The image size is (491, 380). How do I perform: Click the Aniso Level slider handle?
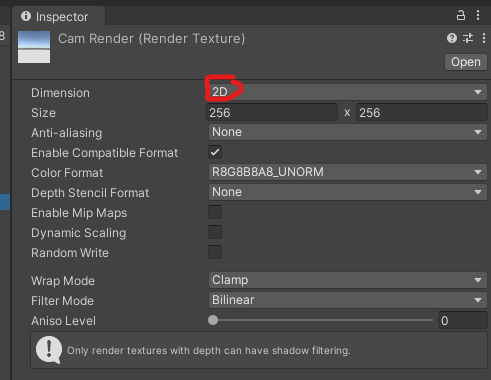tap(213, 320)
